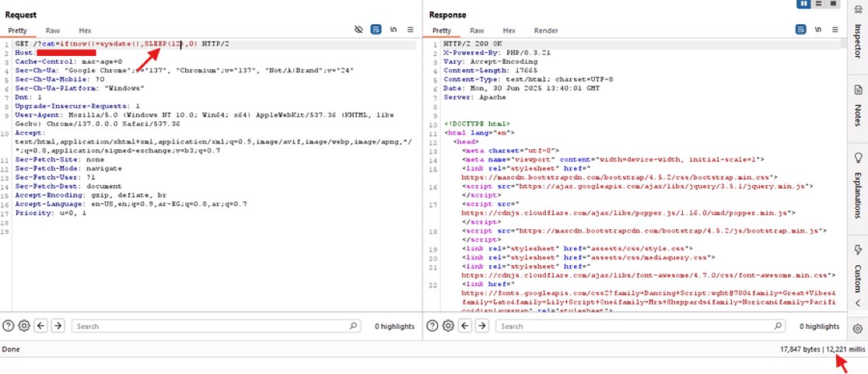This screenshot has height=374, width=868.
Task: Toggle \n newline display in Response panel
Action: coord(817,30)
